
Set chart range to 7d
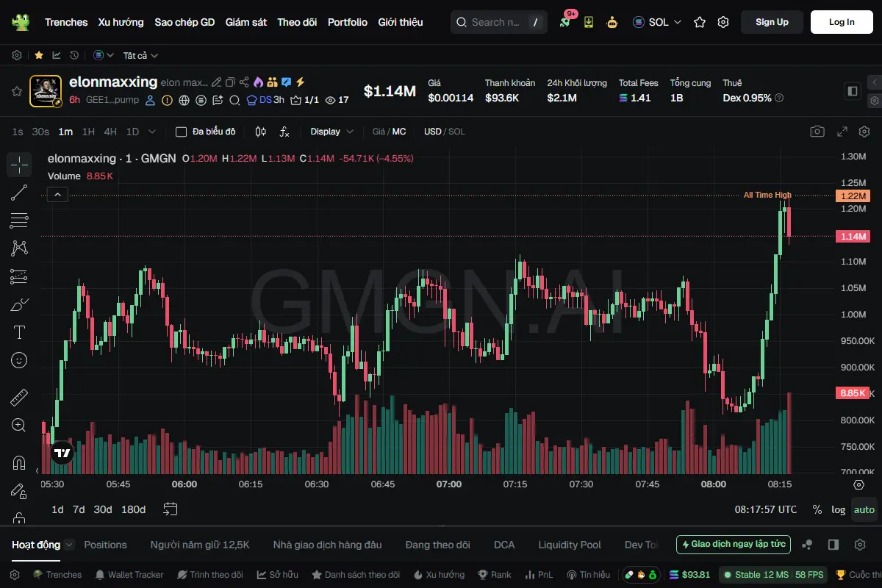(x=79, y=509)
